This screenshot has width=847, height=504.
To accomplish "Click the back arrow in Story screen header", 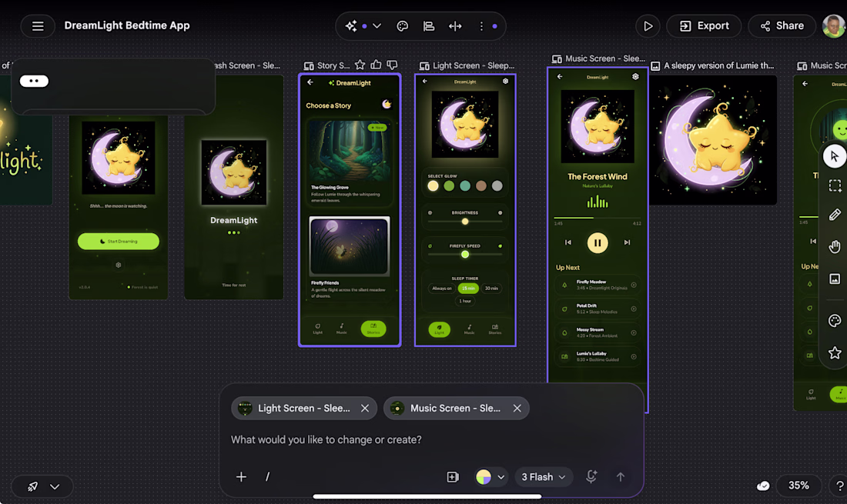I will (310, 82).
